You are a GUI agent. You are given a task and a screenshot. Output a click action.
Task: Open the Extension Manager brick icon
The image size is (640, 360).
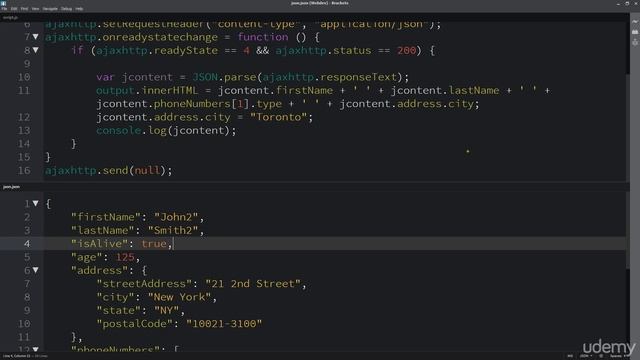pos(635,32)
